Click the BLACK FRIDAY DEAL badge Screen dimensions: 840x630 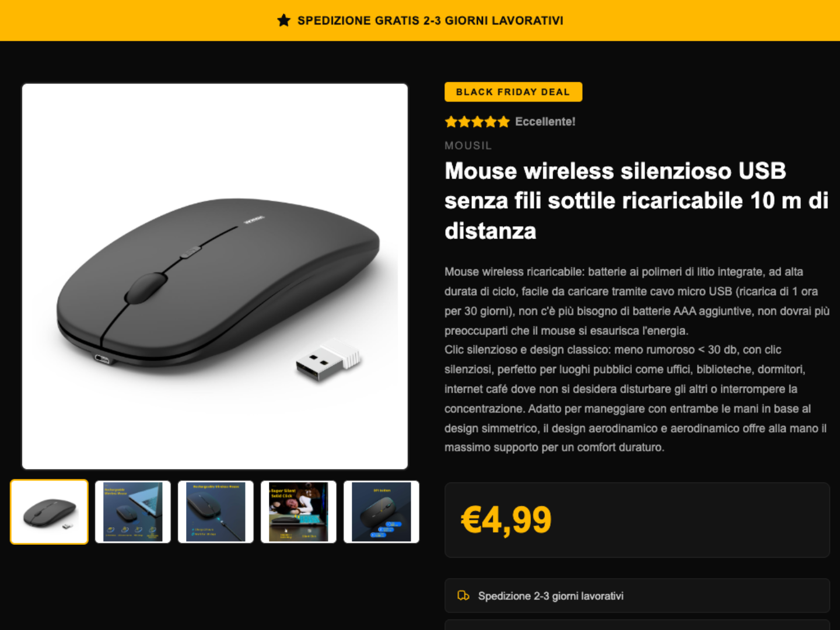(513, 92)
